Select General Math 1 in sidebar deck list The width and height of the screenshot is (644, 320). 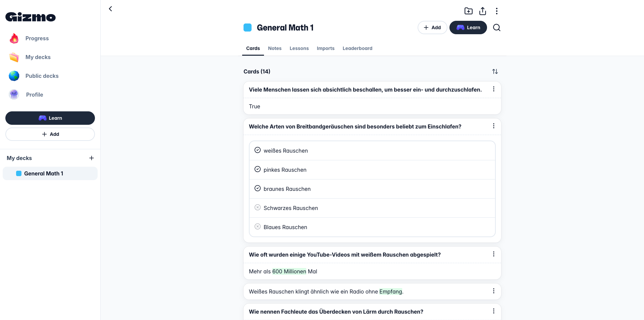tap(44, 173)
